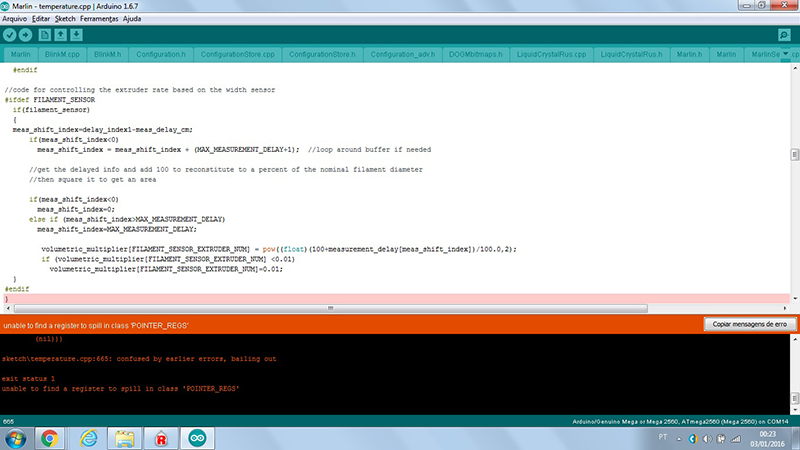The height and width of the screenshot is (450, 800).
Task: Switch to the Marlin.h tab
Action: point(689,54)
